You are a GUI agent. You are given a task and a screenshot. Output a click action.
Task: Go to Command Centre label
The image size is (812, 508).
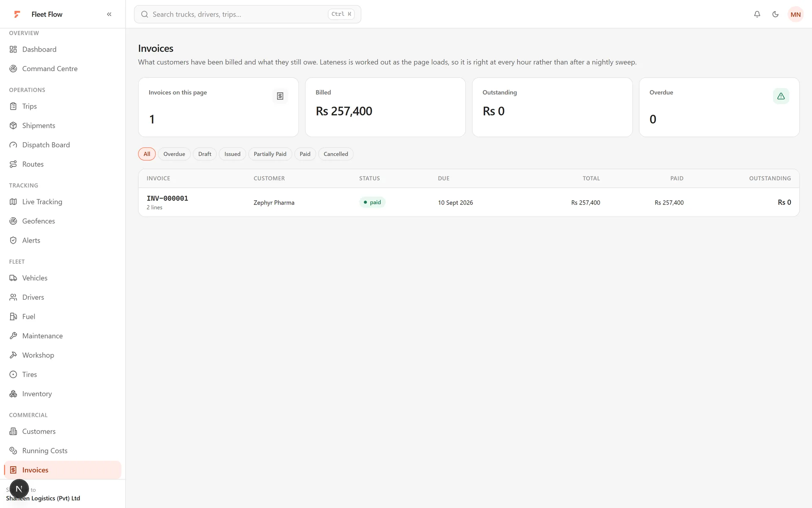tap(50, 69)
